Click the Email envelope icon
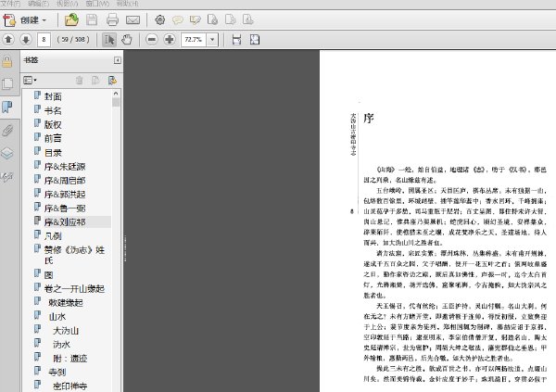 pos(133,20)
